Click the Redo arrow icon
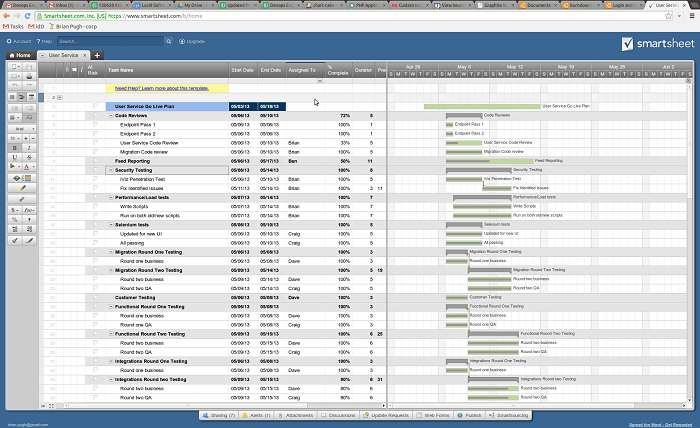Screen dimensions: 700x428 tap(29, 85)
